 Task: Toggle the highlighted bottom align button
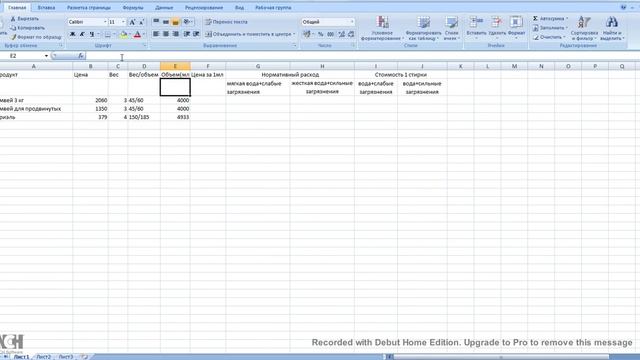(176, 22)
